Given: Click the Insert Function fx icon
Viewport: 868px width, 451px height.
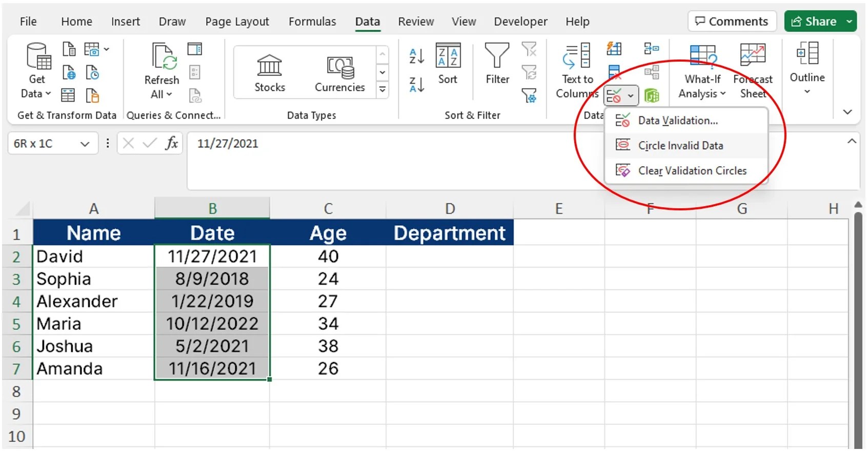Looking at the screenshot, I should [172, 143].
